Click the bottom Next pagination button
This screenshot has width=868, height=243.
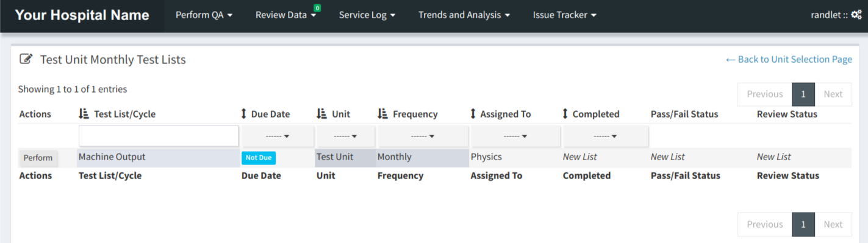click(x=833, y=224)
